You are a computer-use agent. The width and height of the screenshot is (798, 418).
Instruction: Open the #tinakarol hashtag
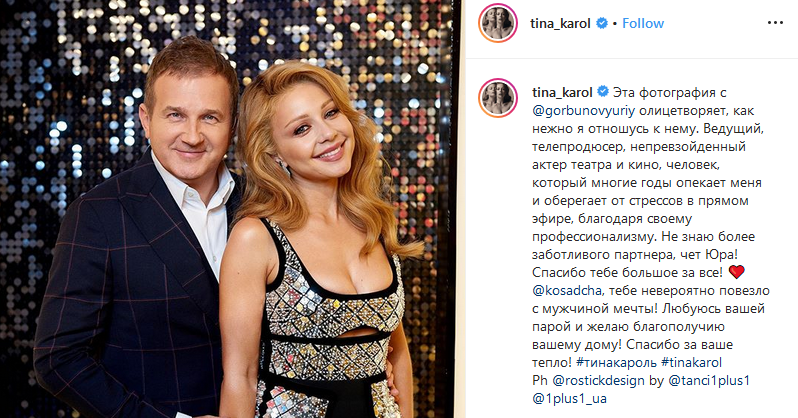[x=691, y=363]
